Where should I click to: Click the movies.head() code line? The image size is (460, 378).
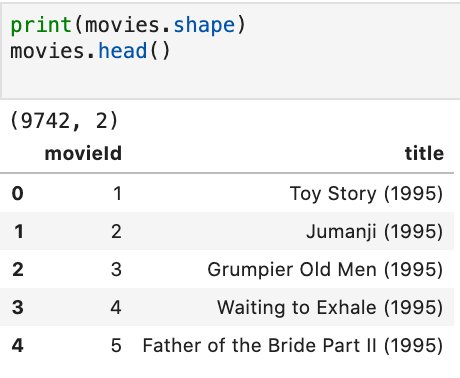(x=90, y=51)
